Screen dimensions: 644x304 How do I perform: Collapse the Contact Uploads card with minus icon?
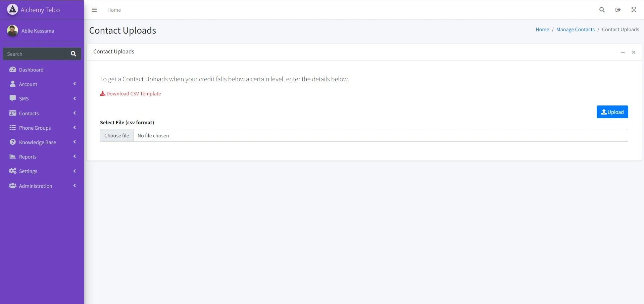[623, 52]
